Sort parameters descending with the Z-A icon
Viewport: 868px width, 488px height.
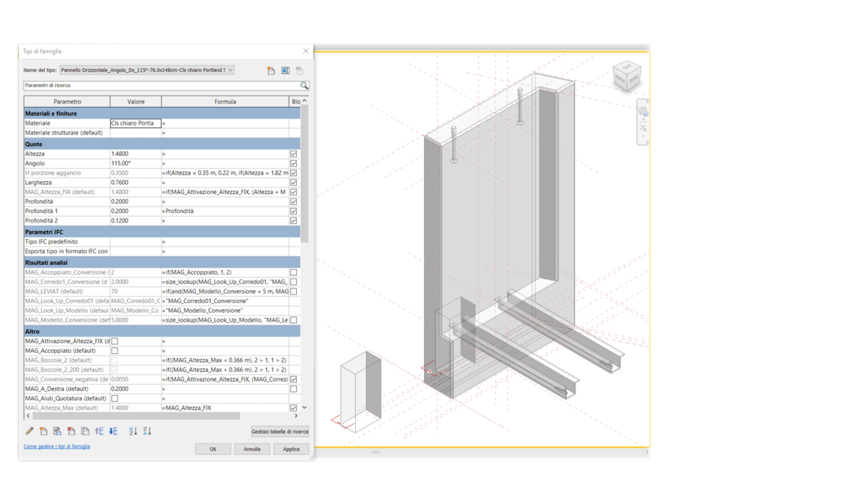point(147,432)
